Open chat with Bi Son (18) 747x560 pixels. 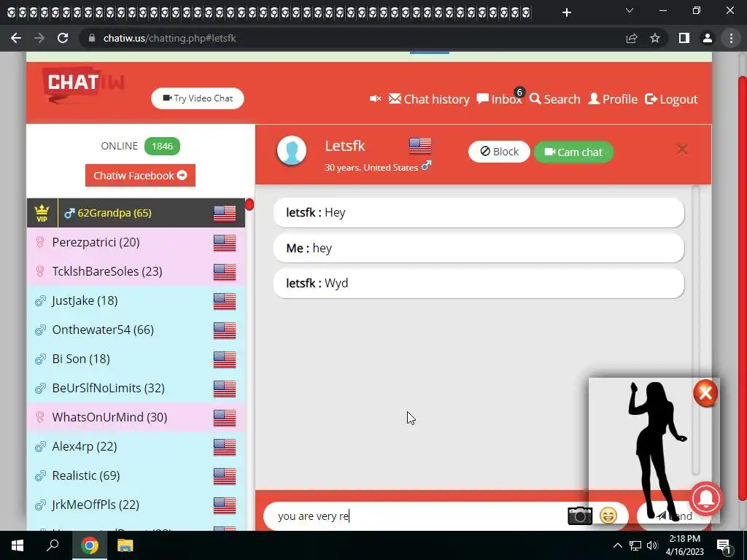click(x=136, y=359)
